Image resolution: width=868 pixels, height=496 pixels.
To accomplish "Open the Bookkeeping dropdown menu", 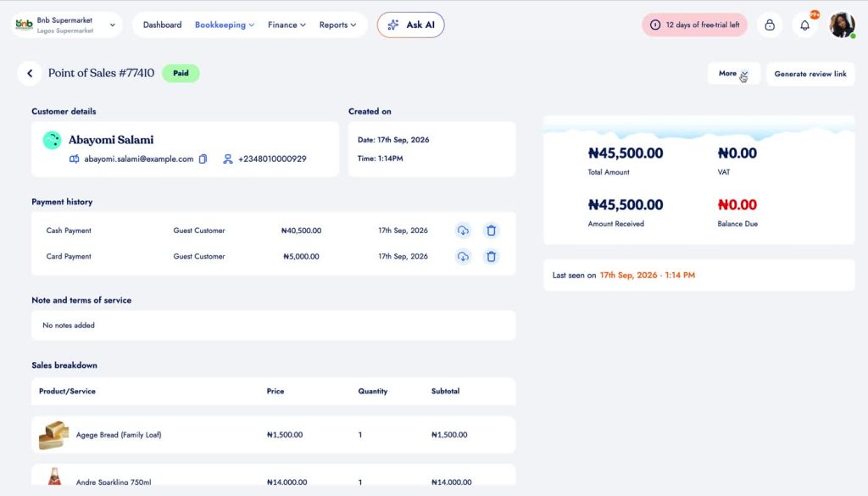I will pos(224,25).
